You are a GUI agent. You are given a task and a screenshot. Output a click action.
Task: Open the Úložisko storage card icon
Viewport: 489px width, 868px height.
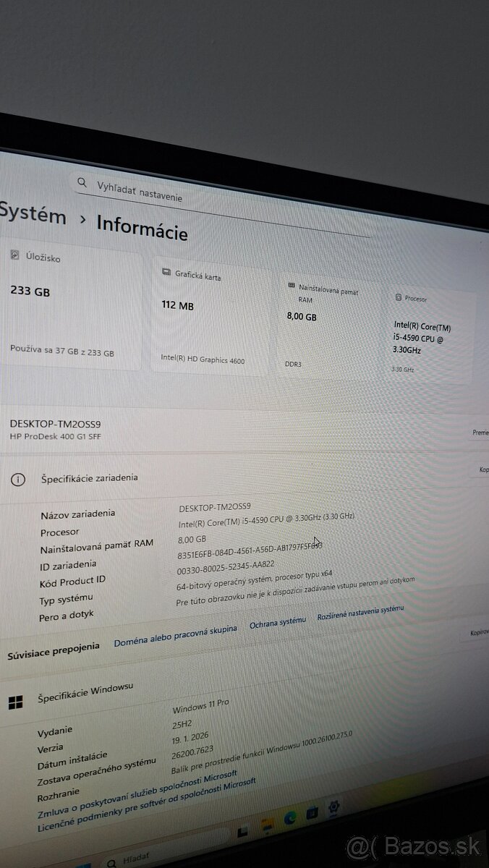coord(14,255)
